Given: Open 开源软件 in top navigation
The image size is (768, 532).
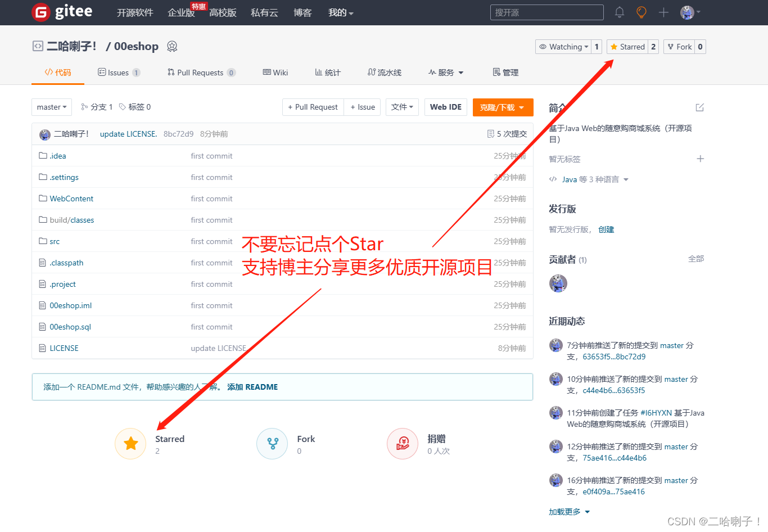Looking at the screenshot, I should (135, 12).
